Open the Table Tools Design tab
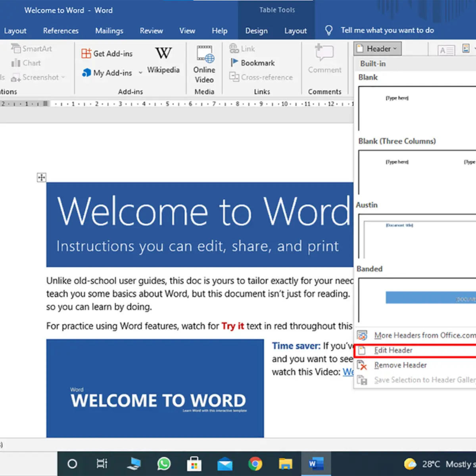This screenshot has width=476, height=476. pos(256,31)
